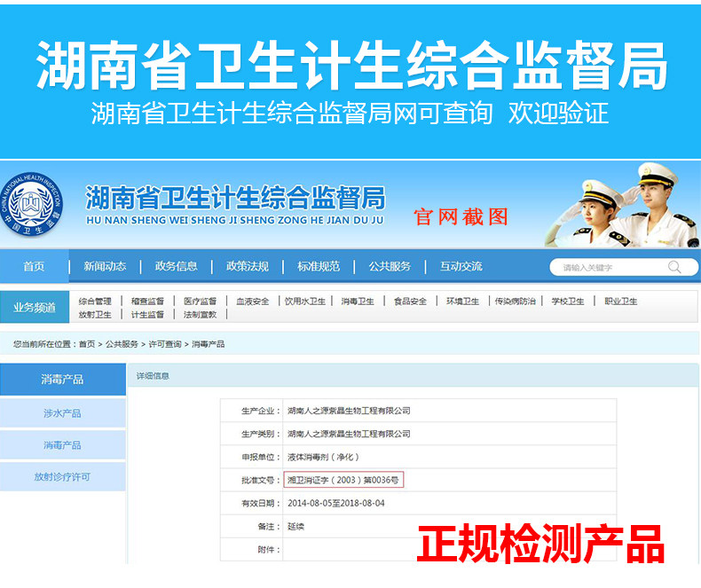Viewport: 701px width, 588px height.
Task: Click 首页 in the breadcrumb
Action: 87,344
